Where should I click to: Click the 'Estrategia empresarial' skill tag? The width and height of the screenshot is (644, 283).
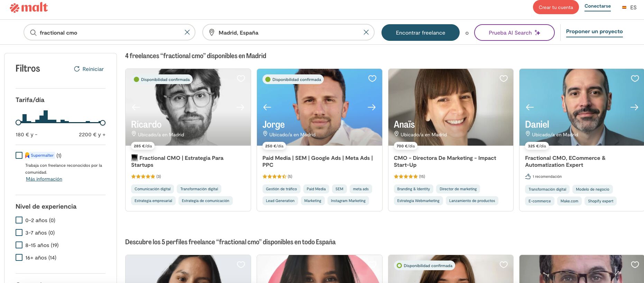153,201
